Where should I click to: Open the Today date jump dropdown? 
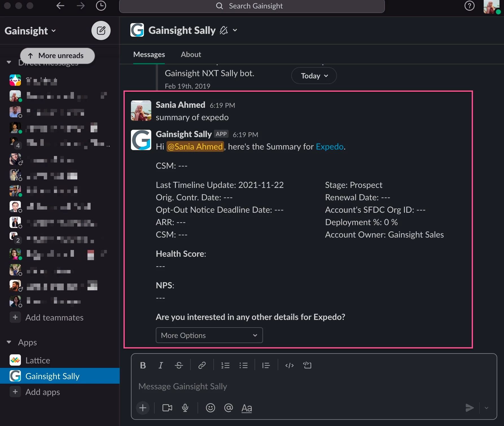click(314, 76)
